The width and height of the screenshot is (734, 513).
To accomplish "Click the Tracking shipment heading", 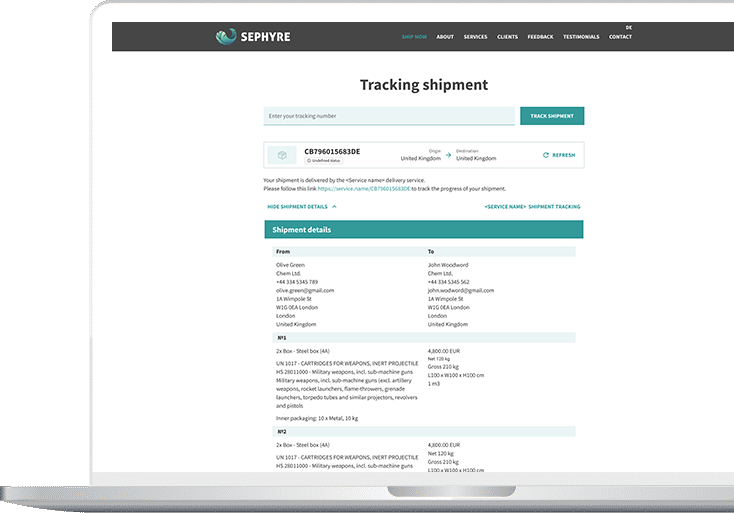I will point(424,85).
